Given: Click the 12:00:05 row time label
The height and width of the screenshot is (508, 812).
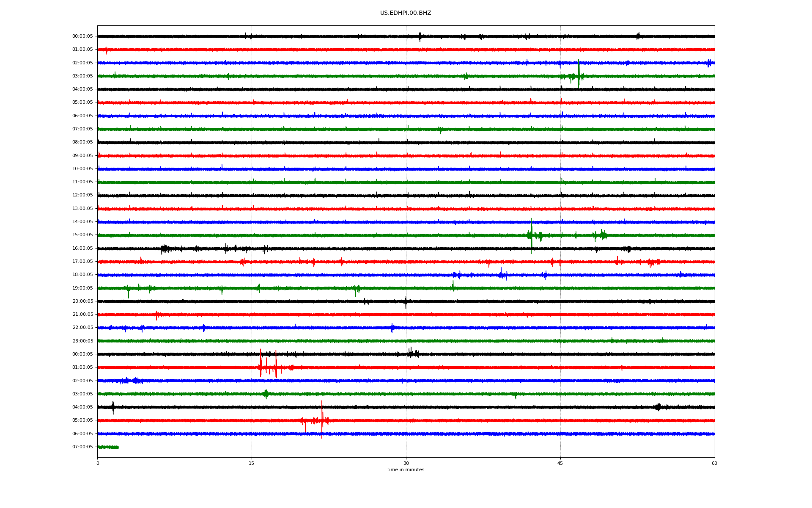Looking at the screenshot, I should pos(82,195).
